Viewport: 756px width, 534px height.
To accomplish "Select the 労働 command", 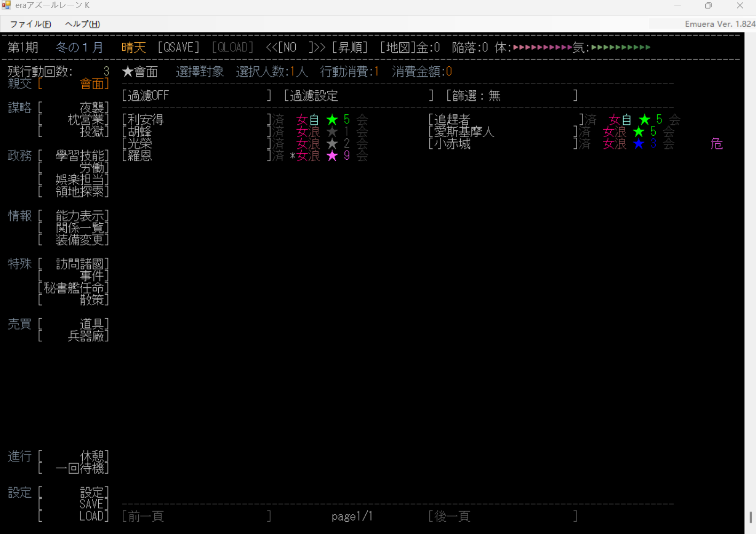I will coord(74,168).
